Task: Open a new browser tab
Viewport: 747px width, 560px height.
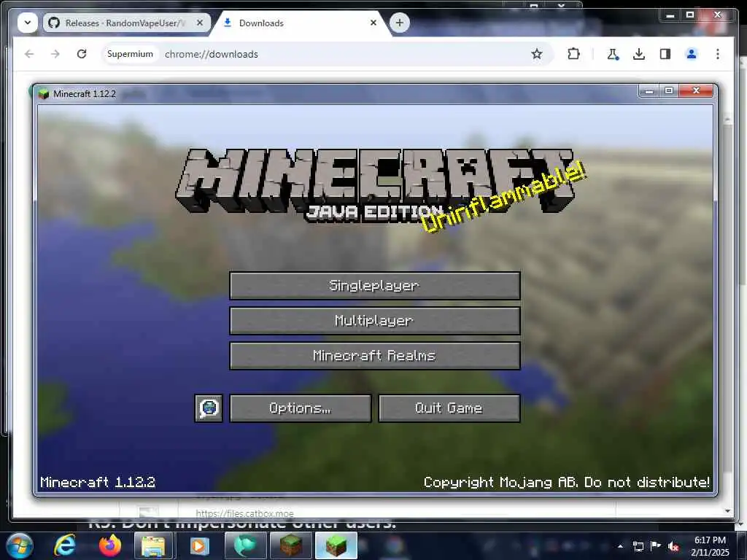Action: click(x=399, y=23)
